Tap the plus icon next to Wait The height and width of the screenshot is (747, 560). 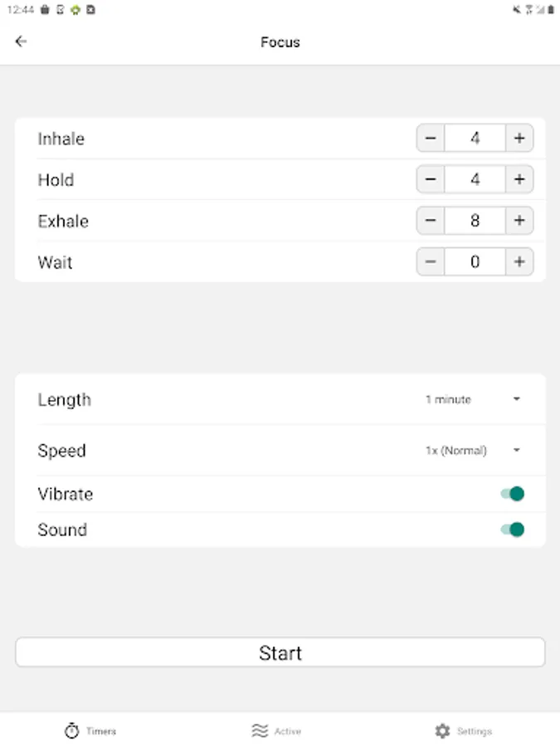(x=519, y=261)
